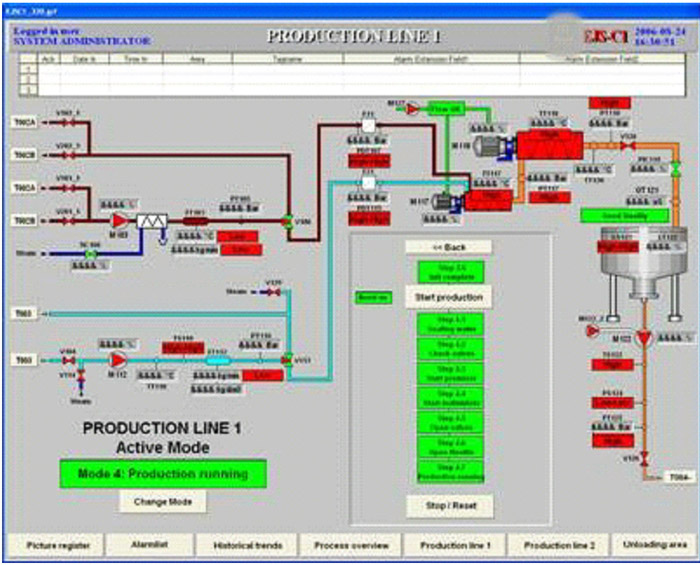
Task: Click the smaller lower red machine block
Action: (x=489, y=200)
